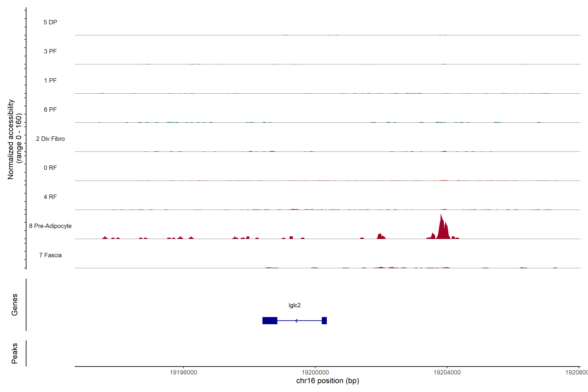Click the large Iglc2 exon block
The image size is (588, 392).
click(270, 320)
